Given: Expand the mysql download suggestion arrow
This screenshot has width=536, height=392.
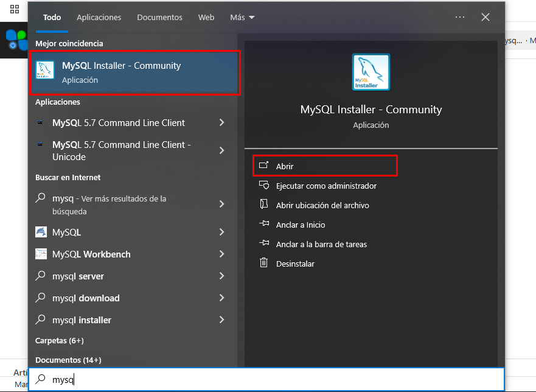Looking at the screenshot, I should (222, 298).
